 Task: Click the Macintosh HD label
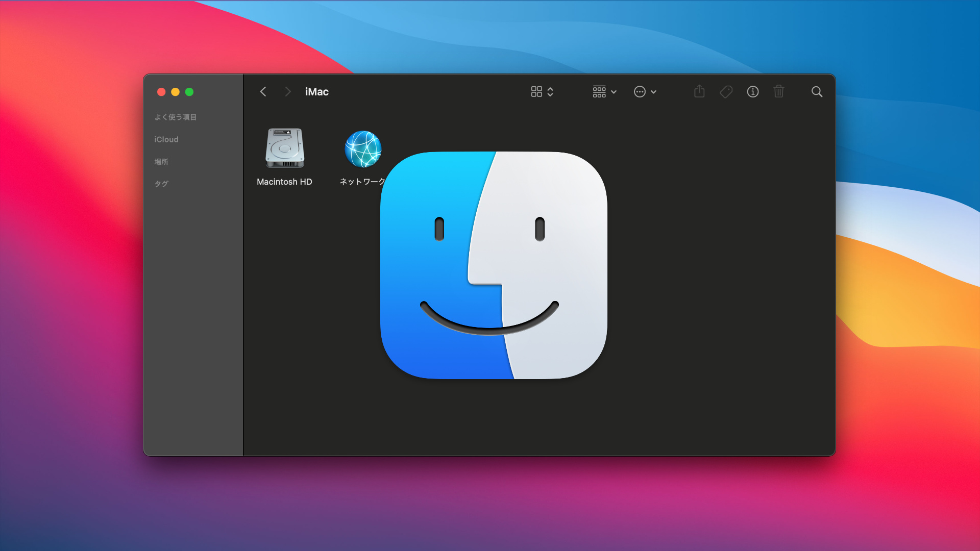point(284,182)
